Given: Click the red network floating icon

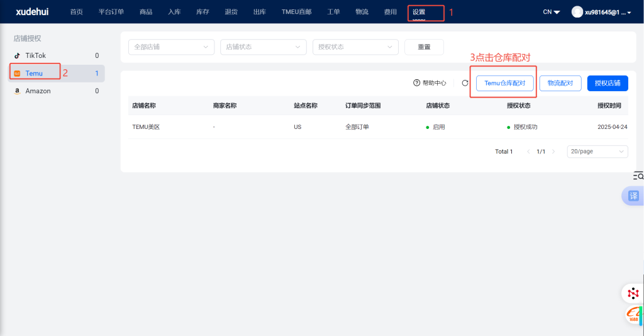Looking at the screenshot, I should (x=633, y=293).
